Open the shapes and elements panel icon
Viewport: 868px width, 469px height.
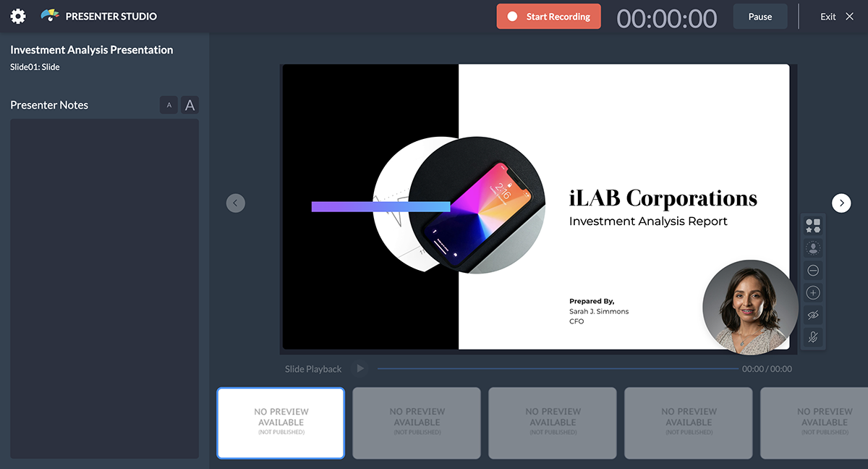tap(812, 225)
